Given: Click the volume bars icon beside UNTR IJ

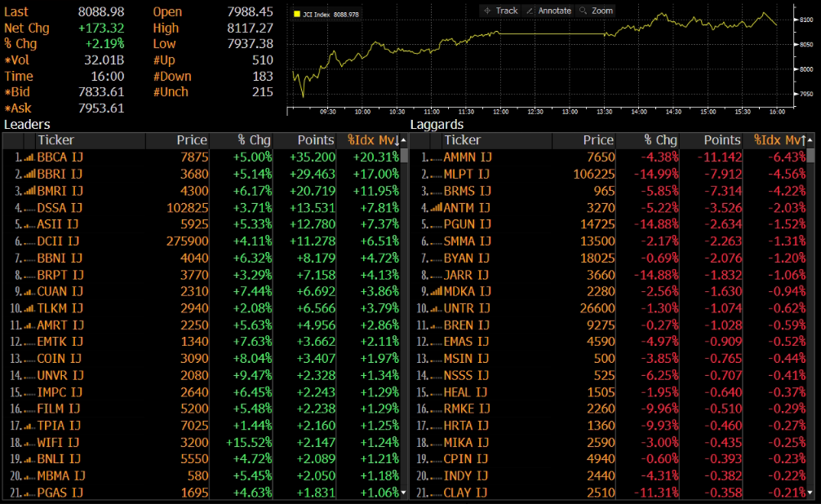Looking at the screenshot, I should (436, 309).
